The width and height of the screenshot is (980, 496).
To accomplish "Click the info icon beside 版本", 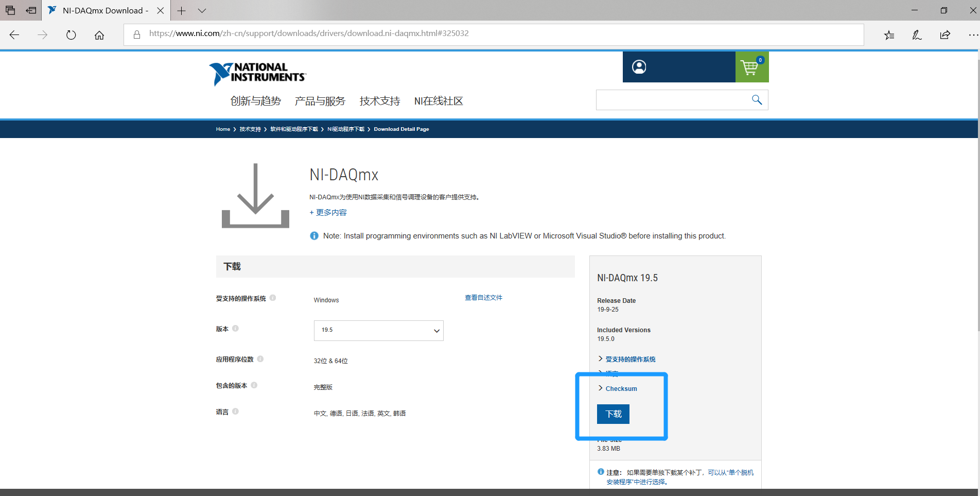I will tap(236, 328).
